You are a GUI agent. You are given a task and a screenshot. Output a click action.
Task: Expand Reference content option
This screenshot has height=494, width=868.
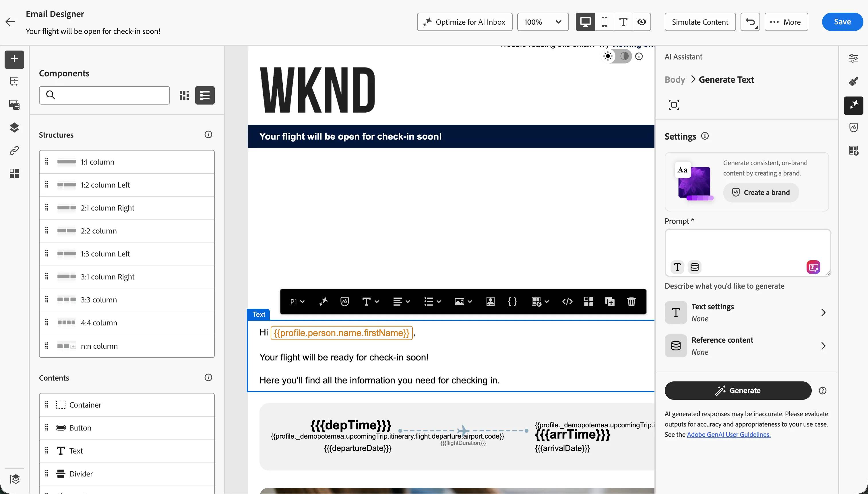pyautogui.click(x=747, y=346)
